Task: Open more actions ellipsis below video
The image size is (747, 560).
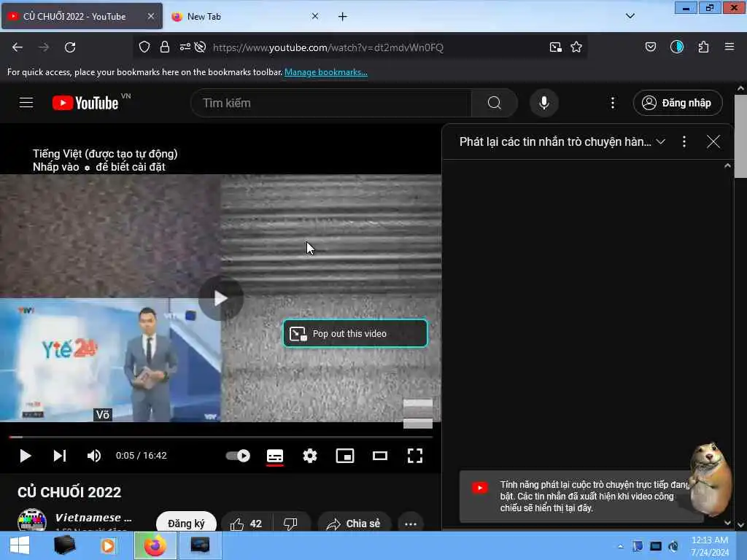Action: pos(411,524)
